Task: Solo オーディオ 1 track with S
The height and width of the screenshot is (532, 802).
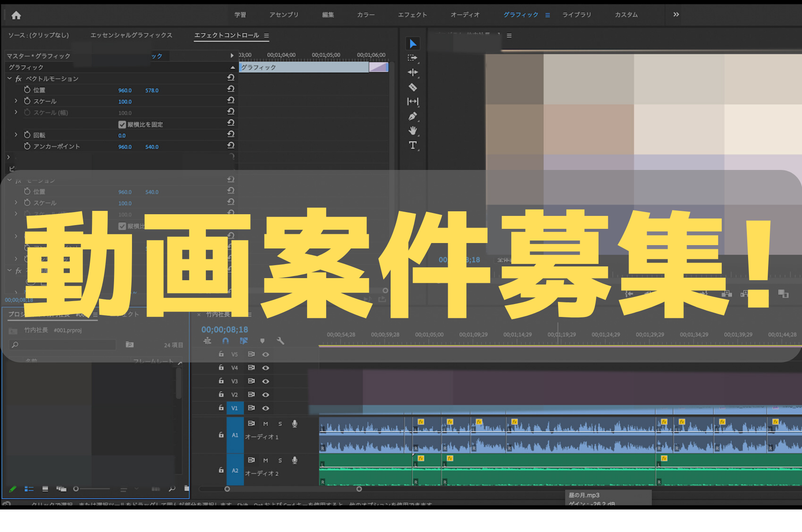Action: point(280,424)
